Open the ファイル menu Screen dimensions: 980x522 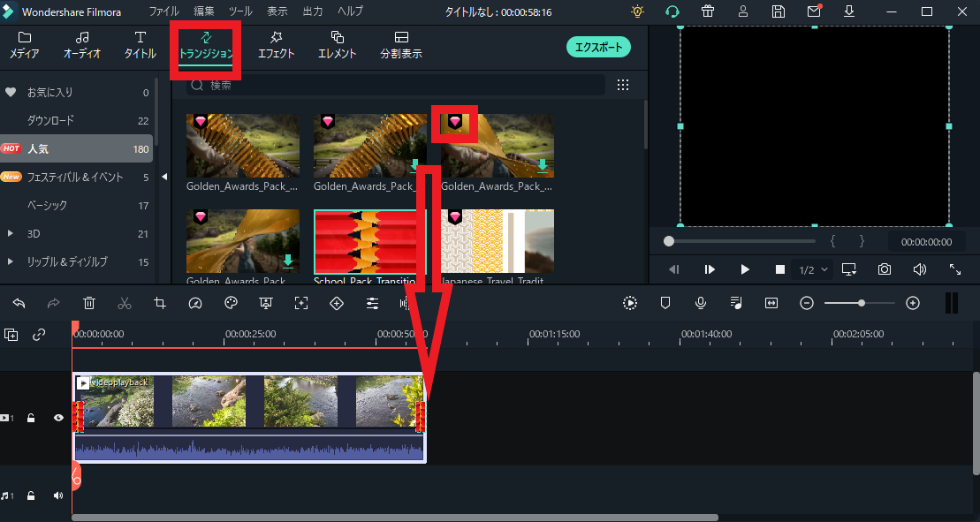pyautogui.click(x=163, y=11)
